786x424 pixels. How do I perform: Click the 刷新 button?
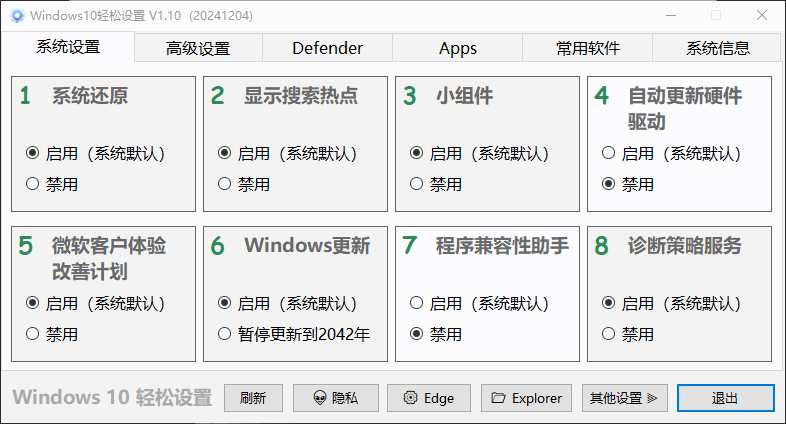[x=253, y=398]
